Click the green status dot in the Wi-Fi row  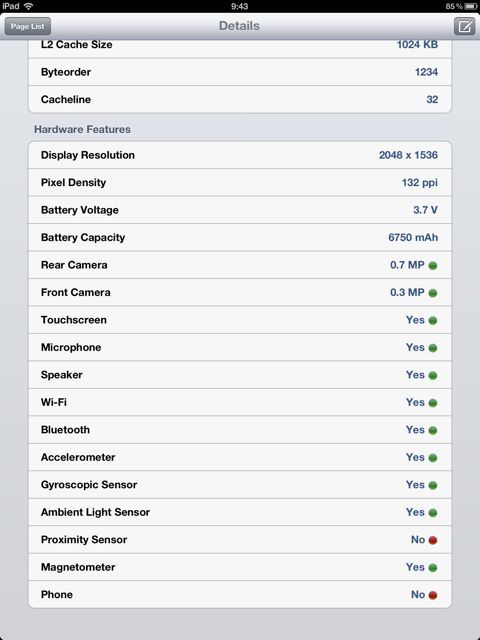coord(433,403)
